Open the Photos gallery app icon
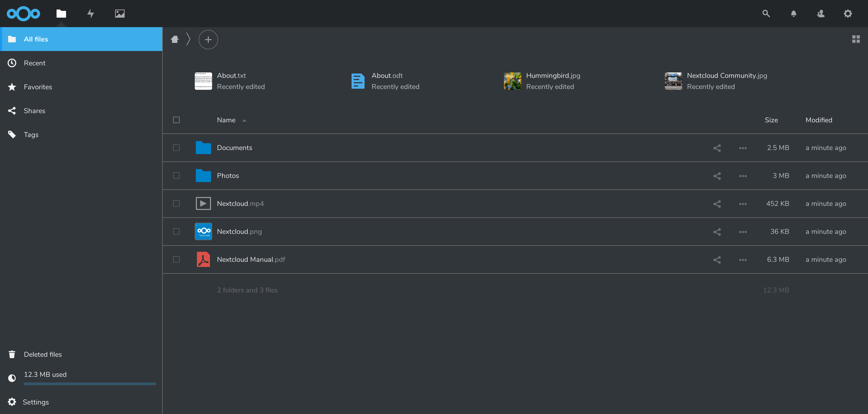This screenshot has width=868, height=414. 120,14
